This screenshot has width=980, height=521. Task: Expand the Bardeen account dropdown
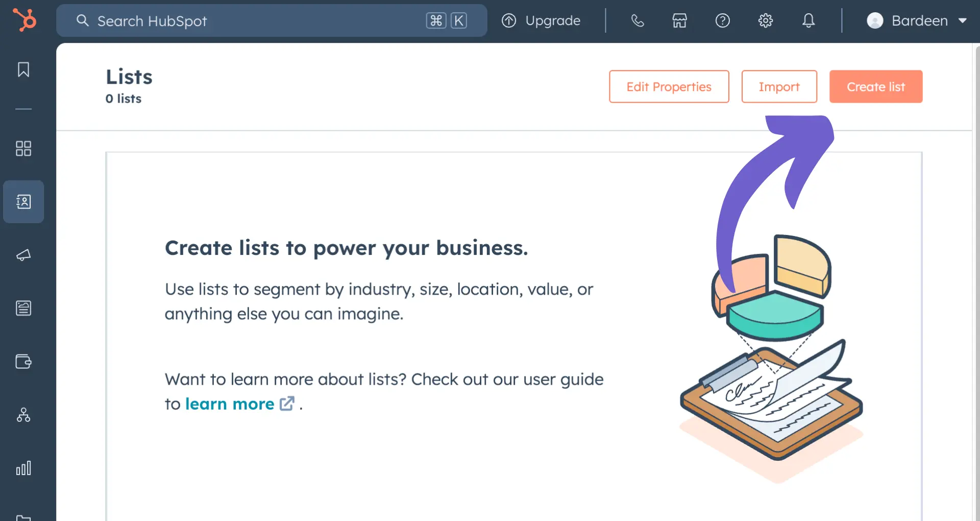tap(917, 20)
